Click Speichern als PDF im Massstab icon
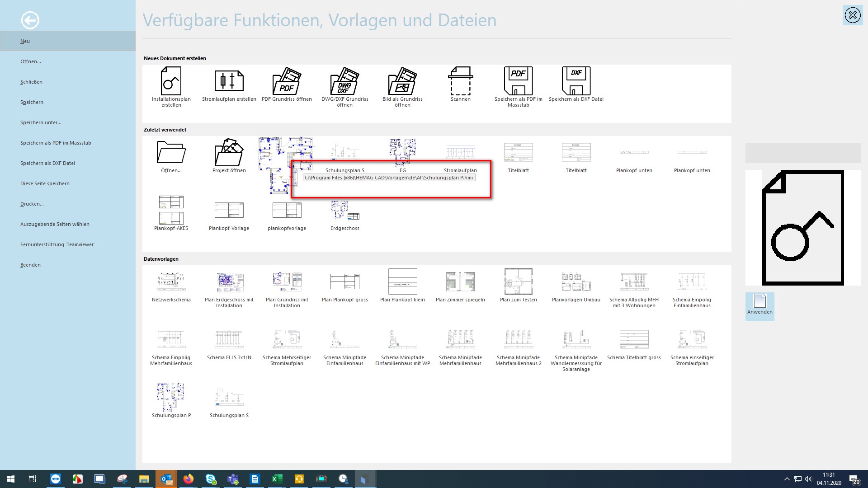Screen dimensions: 868x488 point(518,81)
